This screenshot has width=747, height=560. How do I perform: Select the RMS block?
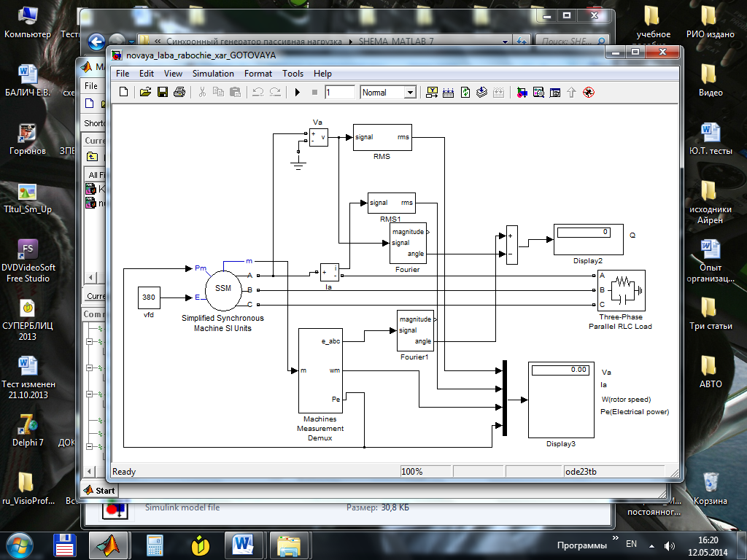(382, 137)
